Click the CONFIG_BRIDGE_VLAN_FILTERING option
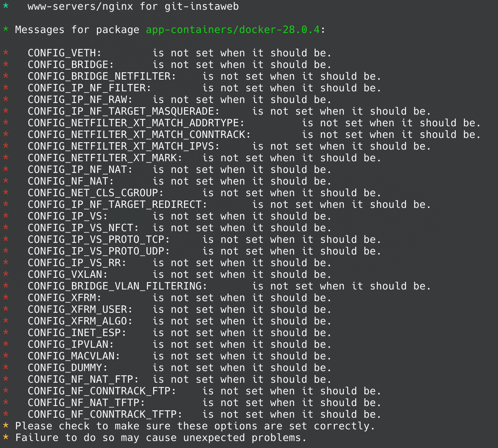Image resolution: width=498 pixels, height=448 pixels. tap(117, 286)
